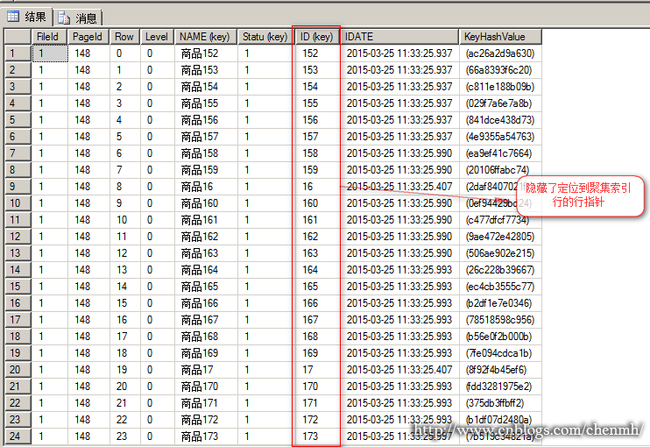Click the IDATE cell in row 9
This screenshot has height=447, width=650.
coord(400,187)
